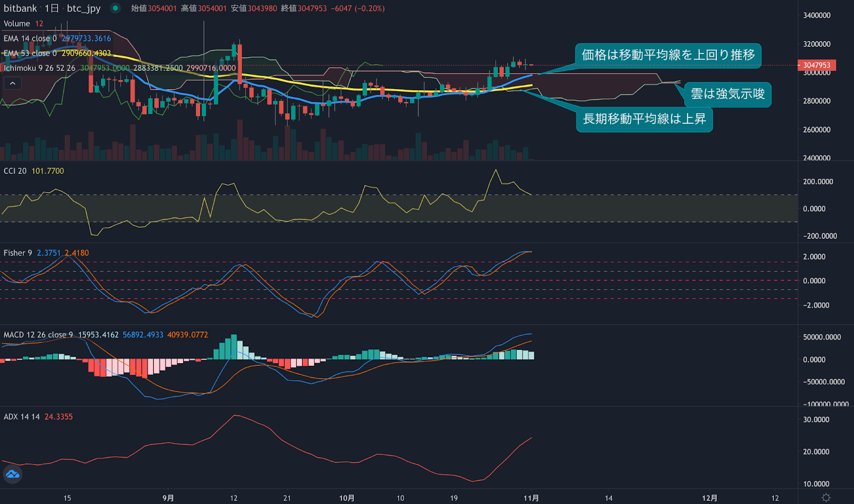Click the 12月 label on time axis
Image resolution: width=854 pixels, height=504 pixels.
point(709,498)
